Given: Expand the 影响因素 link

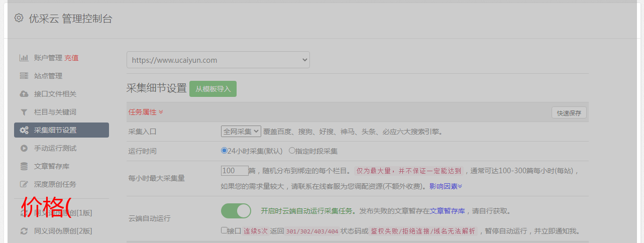Looking at the screenshot, I should [x=446, y=186].
